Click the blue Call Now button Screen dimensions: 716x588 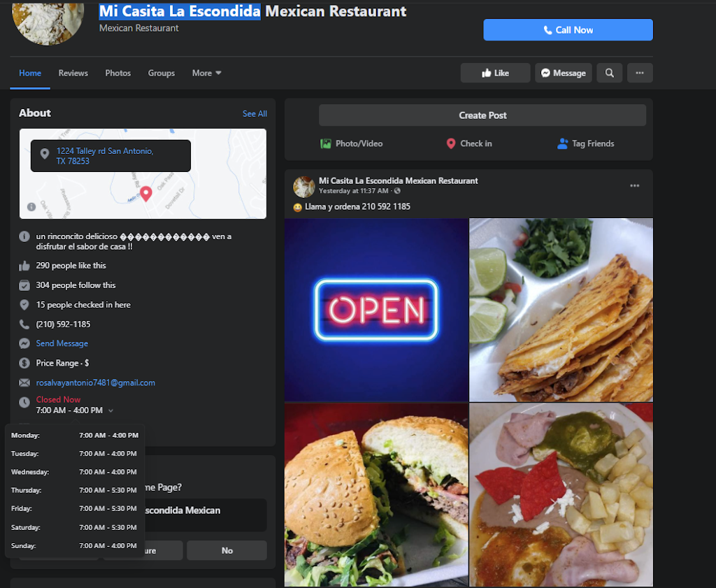568,30
